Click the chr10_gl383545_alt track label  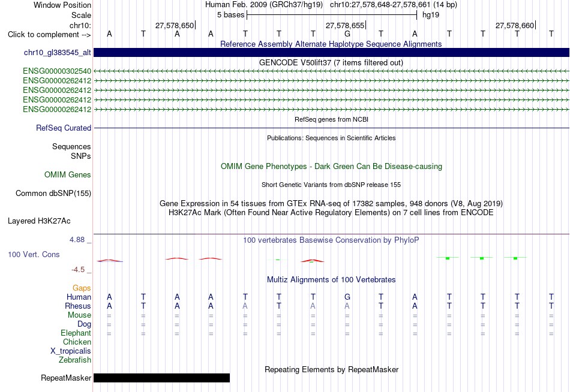coord(58,52)
